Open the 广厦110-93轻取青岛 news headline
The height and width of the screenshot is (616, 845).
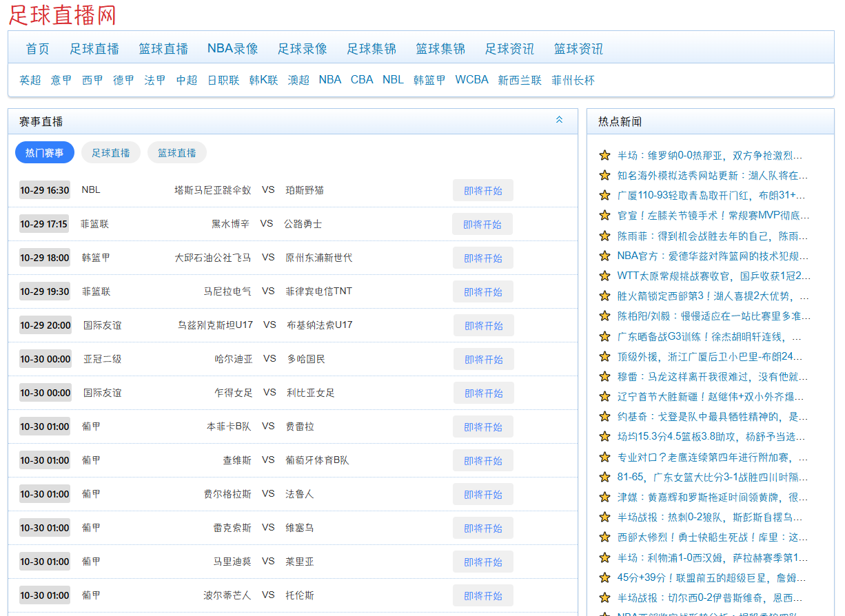(x=713, y=196)
